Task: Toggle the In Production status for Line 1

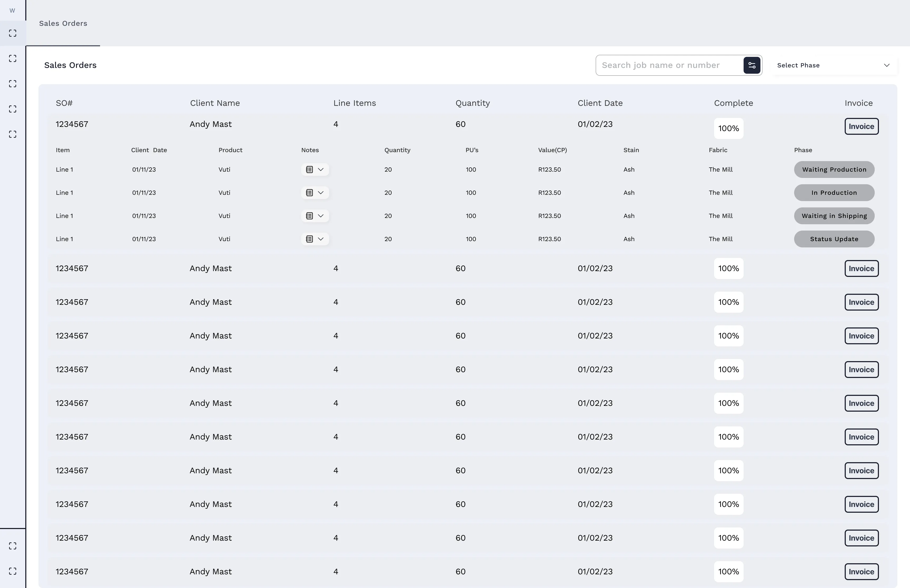Action: click(x=834, y=192)
